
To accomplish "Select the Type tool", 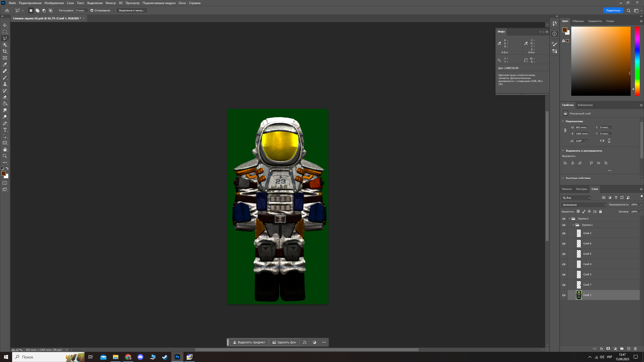I will tap(5, 130).
